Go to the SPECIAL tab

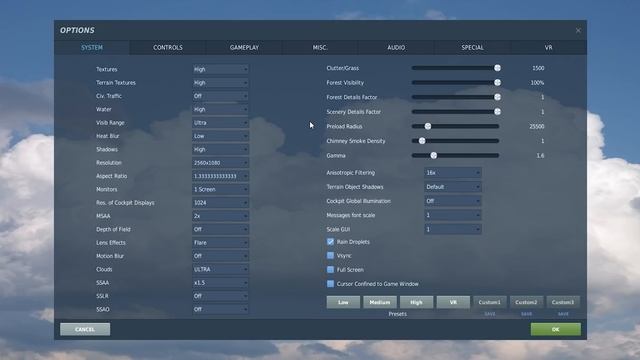(472, 47)
